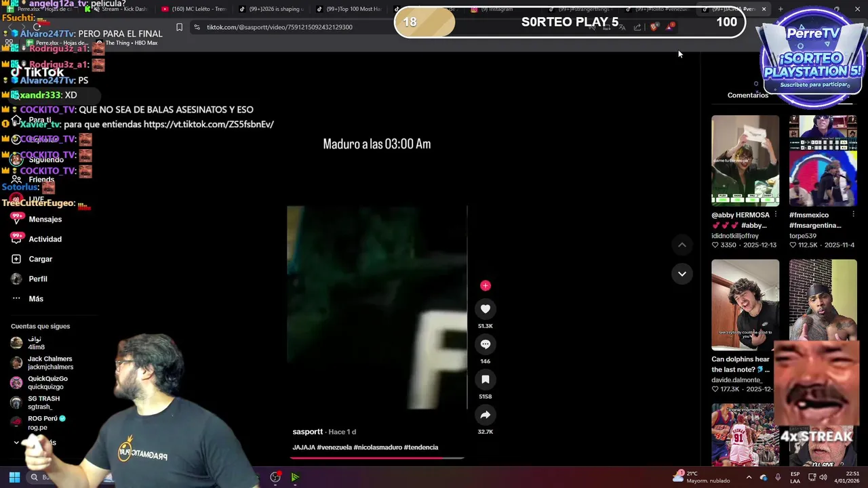The height and width of the screenshot is (488, 868).
Task: Click the translate icon in toolbar
Action: coord(621,27)
